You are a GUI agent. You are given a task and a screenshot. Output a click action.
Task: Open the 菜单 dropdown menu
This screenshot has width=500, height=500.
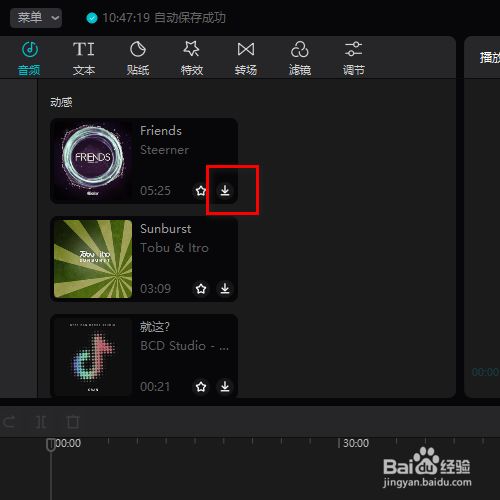click(36, 18)
